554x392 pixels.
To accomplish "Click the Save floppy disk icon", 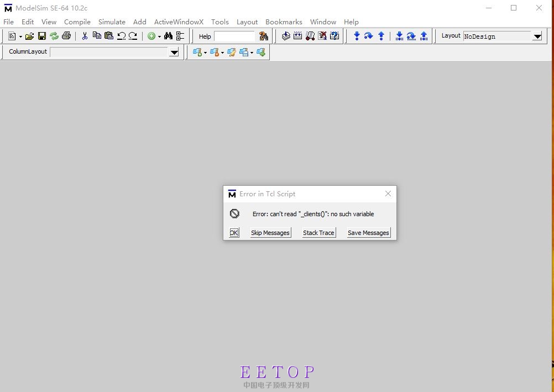I will point(42,36).
